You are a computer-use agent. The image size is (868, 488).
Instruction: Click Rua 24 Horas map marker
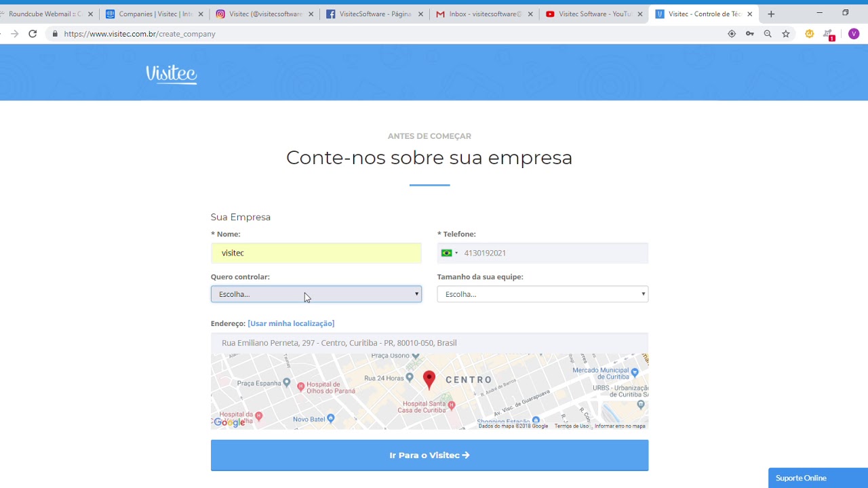click(410, 378)
